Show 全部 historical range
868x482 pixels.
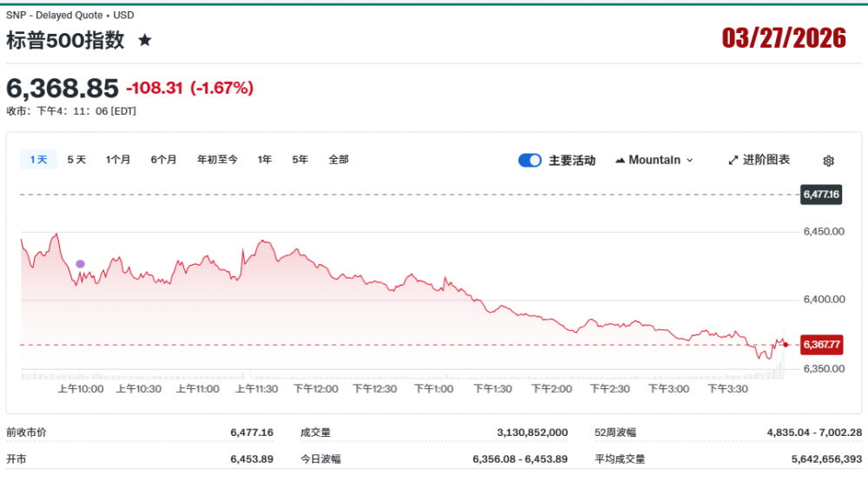tap(339, 160)
